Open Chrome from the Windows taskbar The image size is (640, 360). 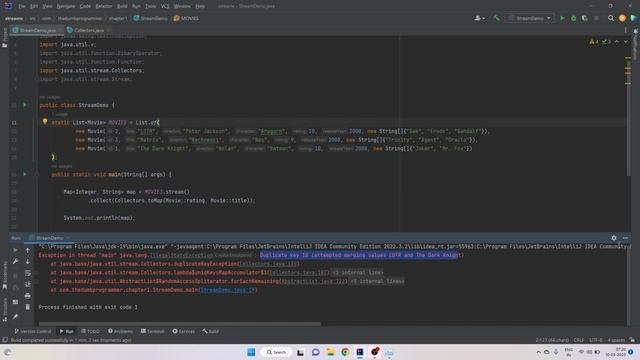[x=345, y=352]
